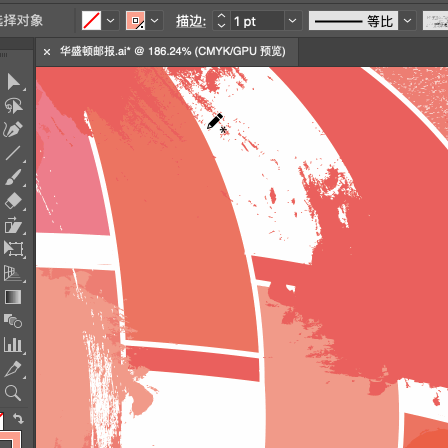Swap fill and stroke colors arrow
The height and width of the screenshot is (448, 448).
(18, 418)
